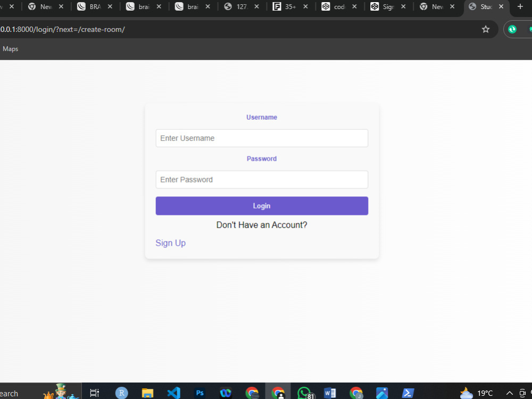The width and height of the screenshot is (532, 399).
Task: Open Photoshop from the taskbar
Action: pos(200,393)
